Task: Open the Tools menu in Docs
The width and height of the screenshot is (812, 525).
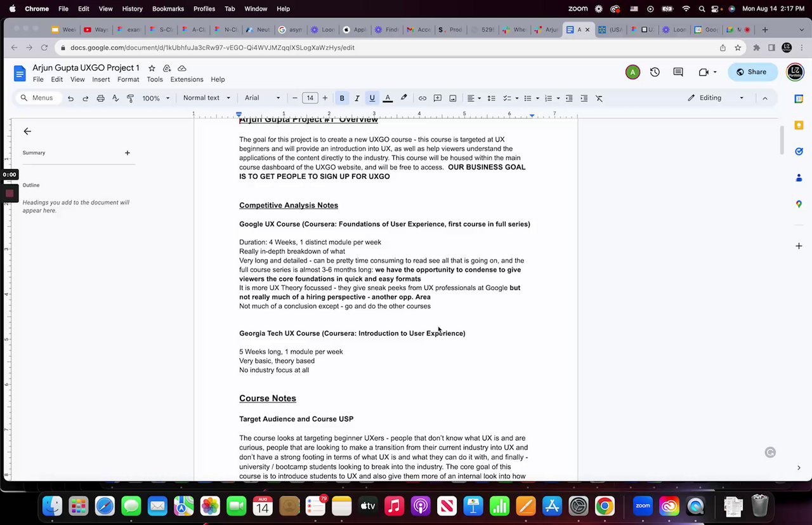Action: 155,79
